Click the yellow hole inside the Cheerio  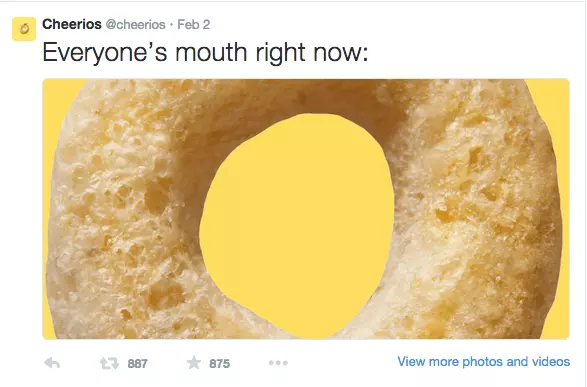(298, 225)
